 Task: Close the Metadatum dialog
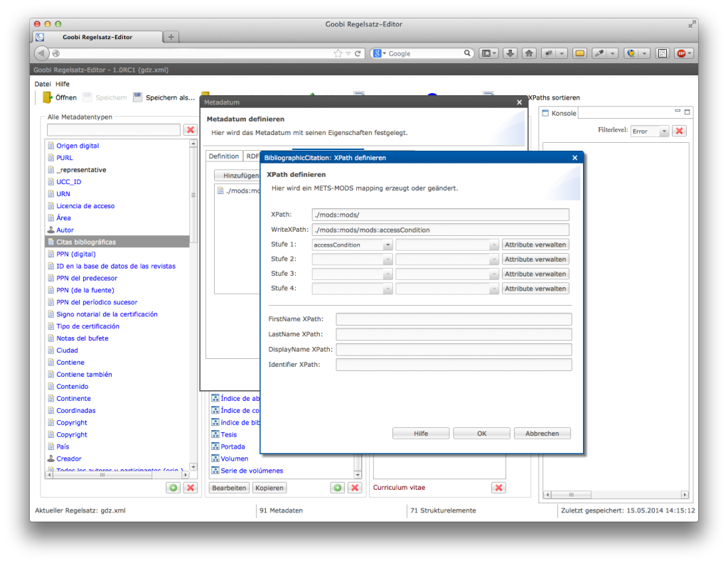(520, 102)
